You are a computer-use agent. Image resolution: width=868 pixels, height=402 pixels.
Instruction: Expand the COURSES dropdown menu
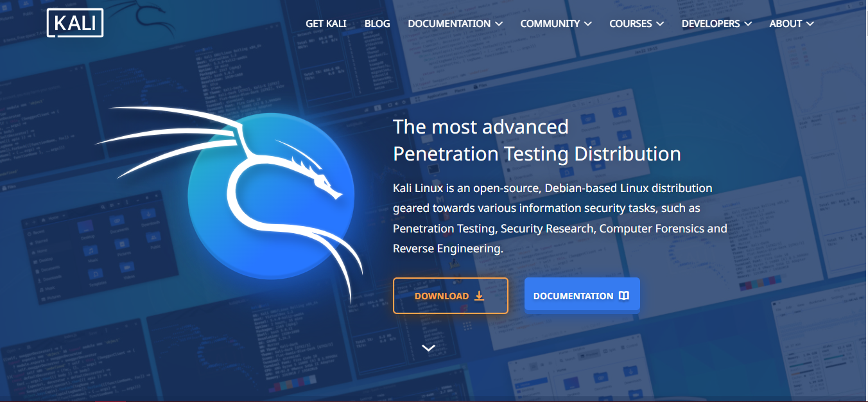click(x=637, y=23)
